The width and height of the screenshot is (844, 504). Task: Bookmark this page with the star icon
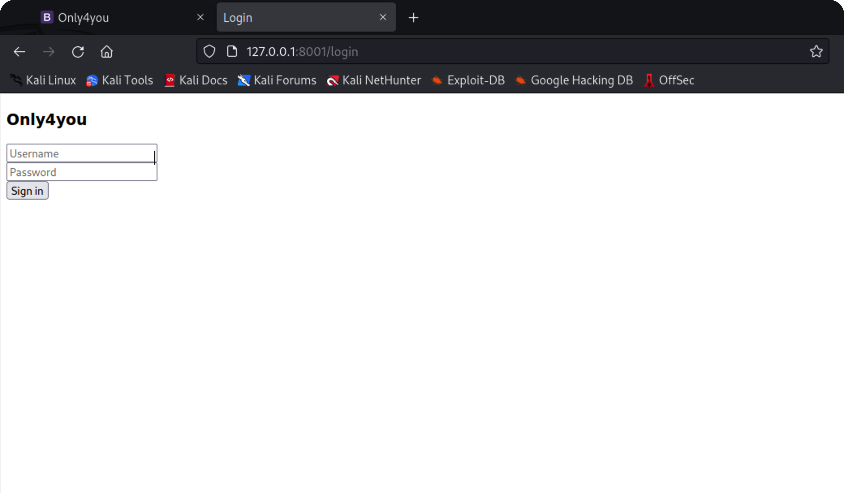816,52
